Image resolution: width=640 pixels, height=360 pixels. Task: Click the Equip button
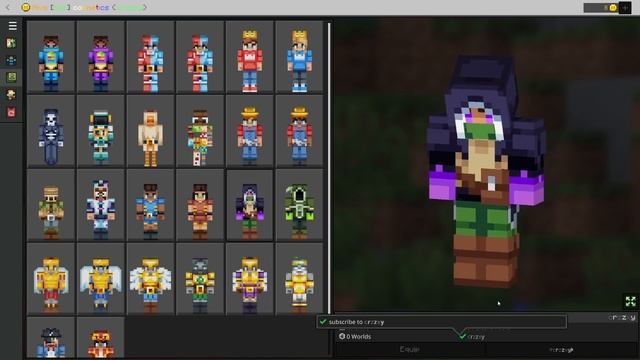tap(409, 349)
